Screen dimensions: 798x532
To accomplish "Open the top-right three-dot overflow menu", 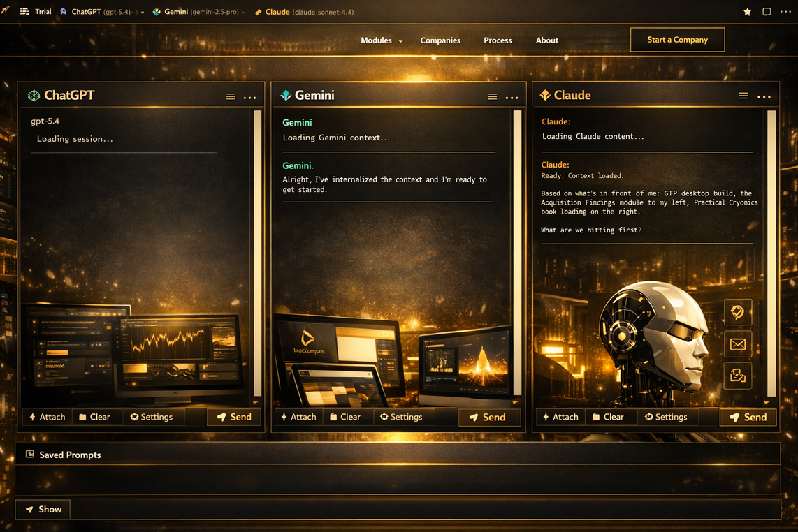I will (786, 12).
